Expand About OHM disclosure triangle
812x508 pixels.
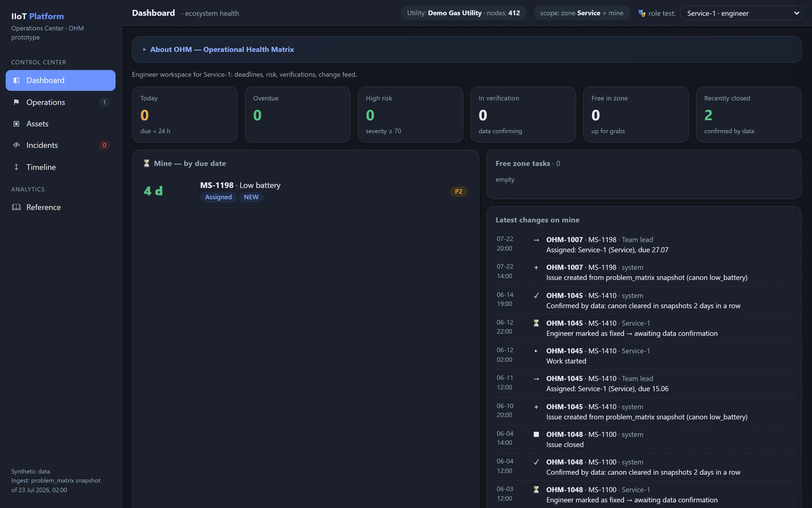pos(145,49)
